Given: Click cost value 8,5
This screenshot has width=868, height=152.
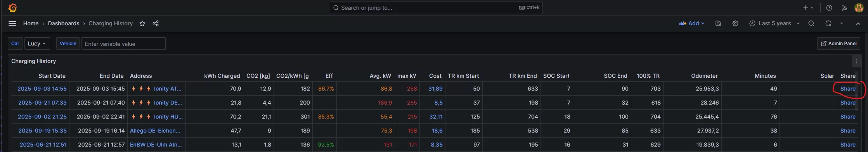Looking at the screenshot, I should click(438, 103).
